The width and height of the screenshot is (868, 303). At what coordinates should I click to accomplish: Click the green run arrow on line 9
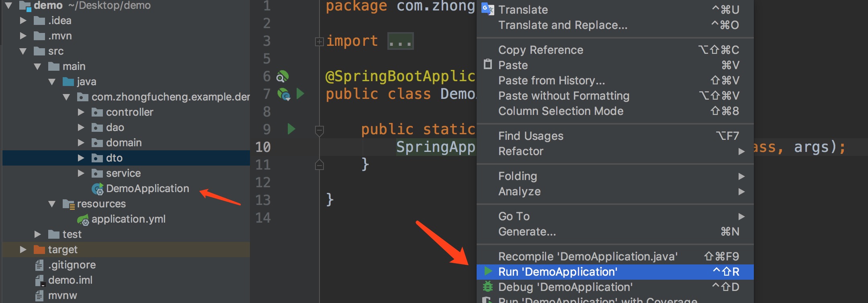click(x=291, y=129)
